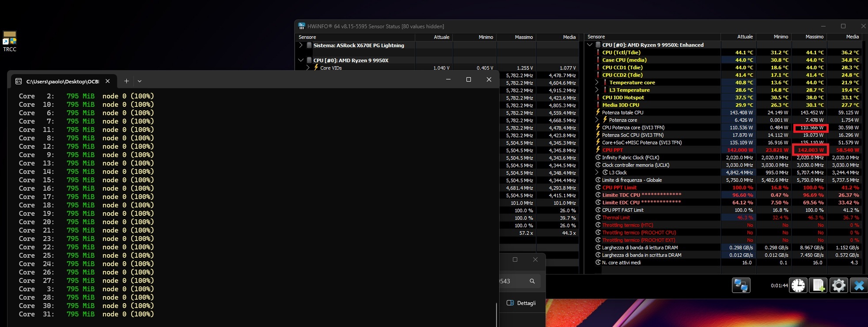Select Core+SoC+MISC Potenza (SVI3 TFN) row
The image size is (868, 327).
pyautogui.click(x=727, y=143)
